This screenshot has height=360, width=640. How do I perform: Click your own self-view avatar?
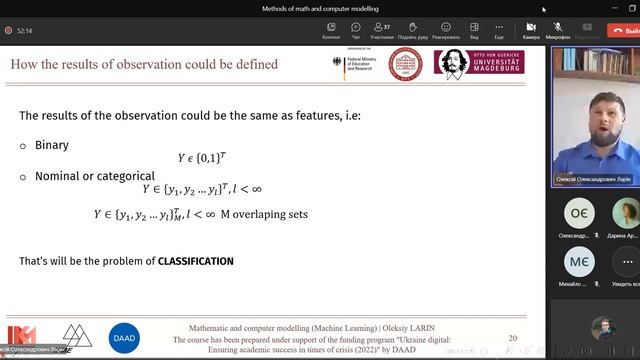click(x=604, y=328)
